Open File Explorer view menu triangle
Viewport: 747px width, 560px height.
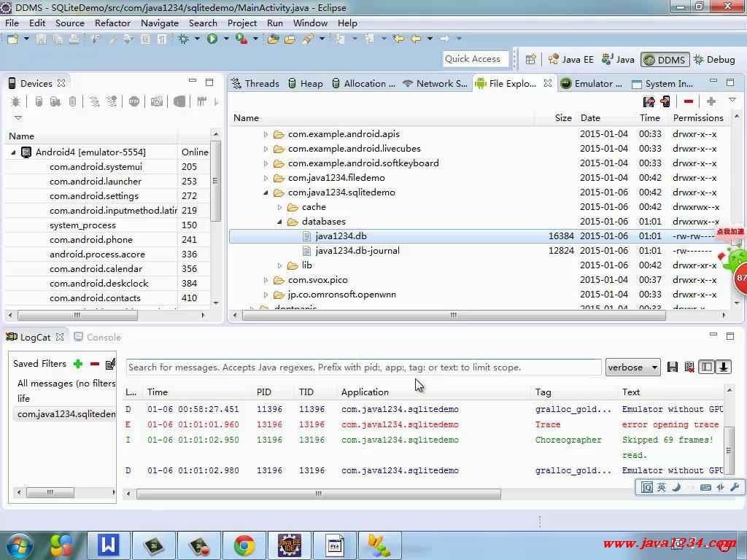point(732,100)
